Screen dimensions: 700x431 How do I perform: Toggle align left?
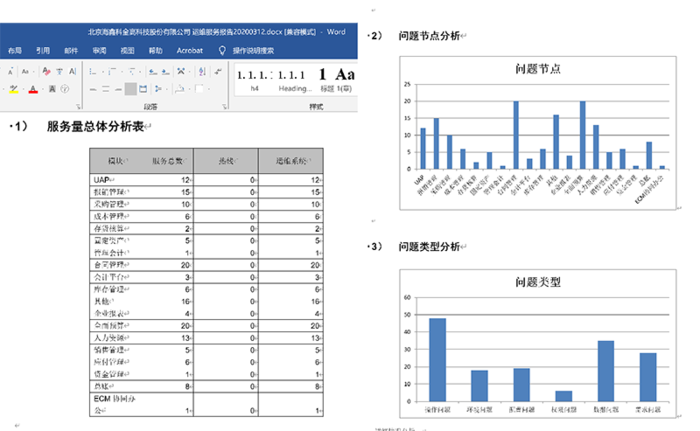pos(93,89)
